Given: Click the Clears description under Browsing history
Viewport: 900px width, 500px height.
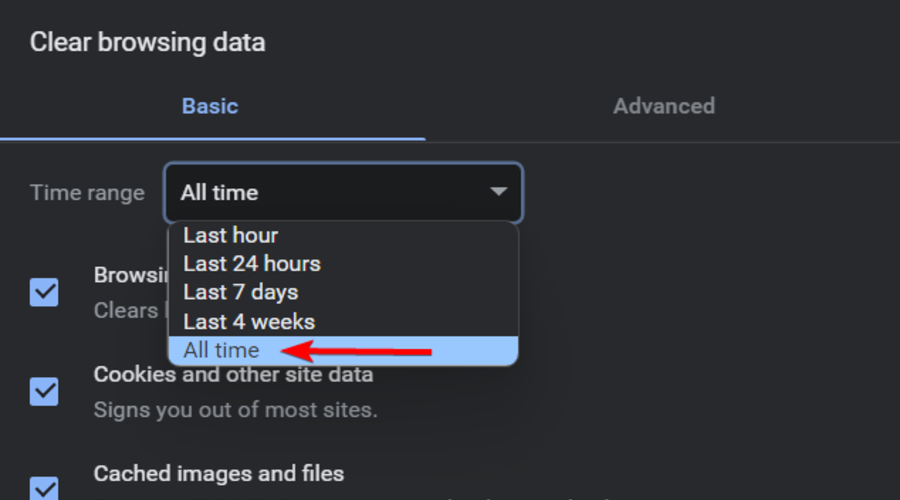Looking at the screenshot, I should [126, 310].
